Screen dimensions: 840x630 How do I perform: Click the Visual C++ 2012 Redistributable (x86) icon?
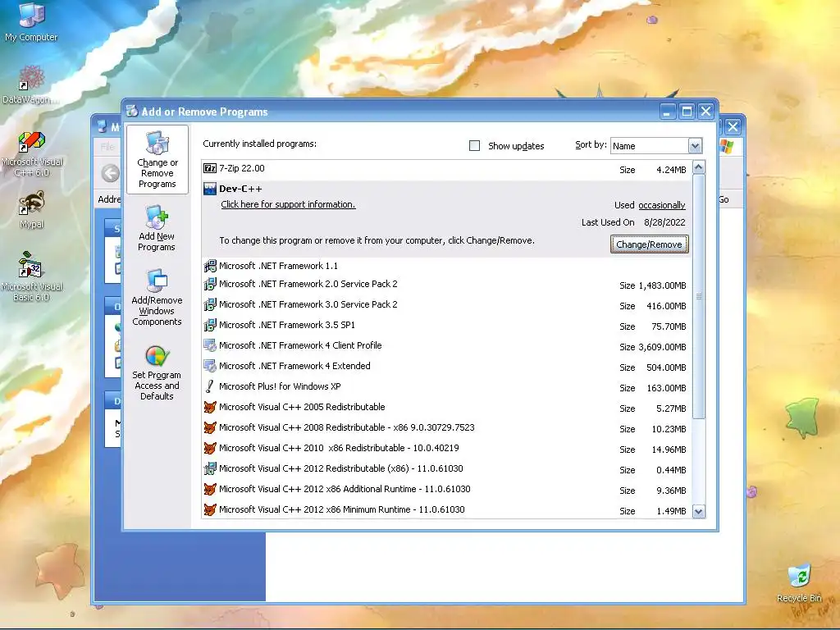[210, 468]
